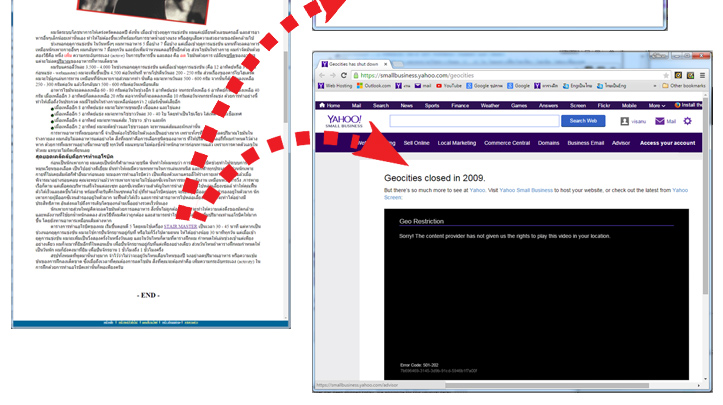Open the Chrome hamburger menu

pyautogui.click(x=705, y=75)
